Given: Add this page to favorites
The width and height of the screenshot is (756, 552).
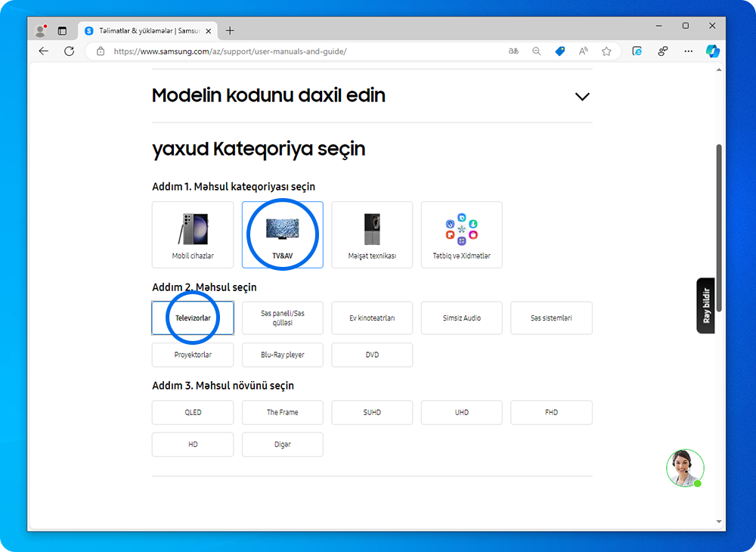Looking at the screenshot, I should [606, 51].
